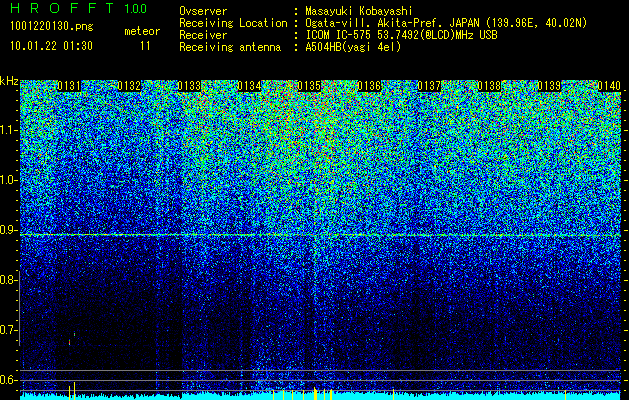
Task: Click the timestamp 10.01.22 01:30
Action: 51,46
